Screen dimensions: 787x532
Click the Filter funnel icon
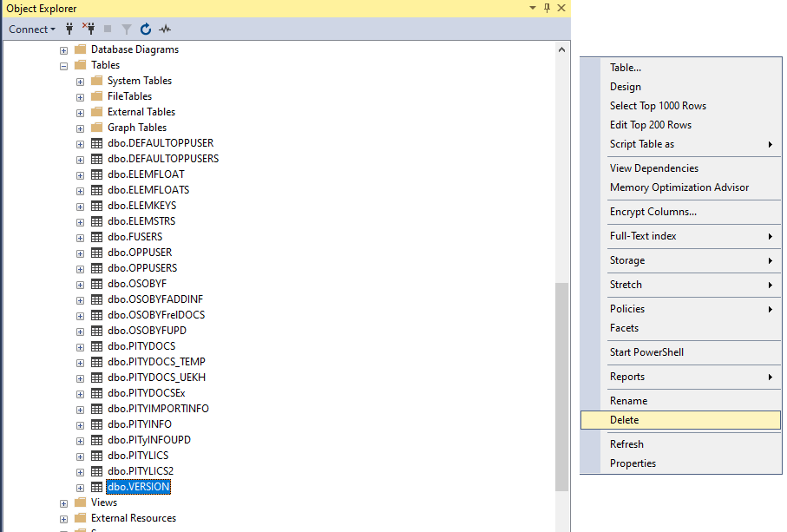click(127, 30)
